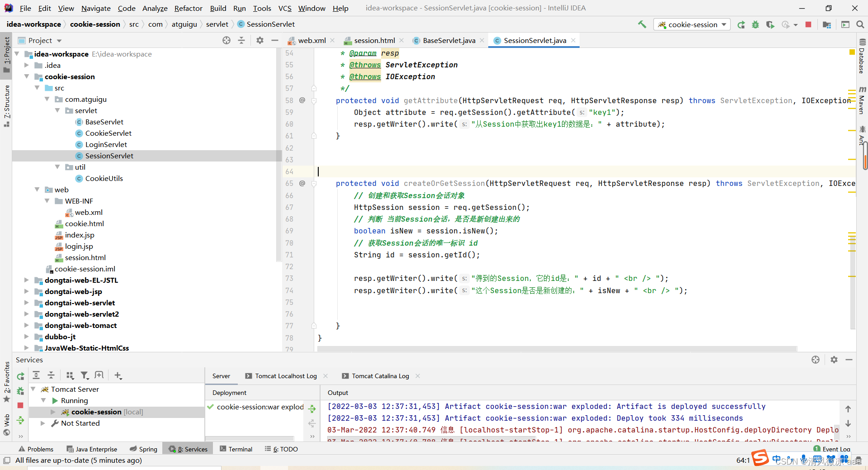Deploy all artifacts in the Services side toolbar

[x=20, y=420]
